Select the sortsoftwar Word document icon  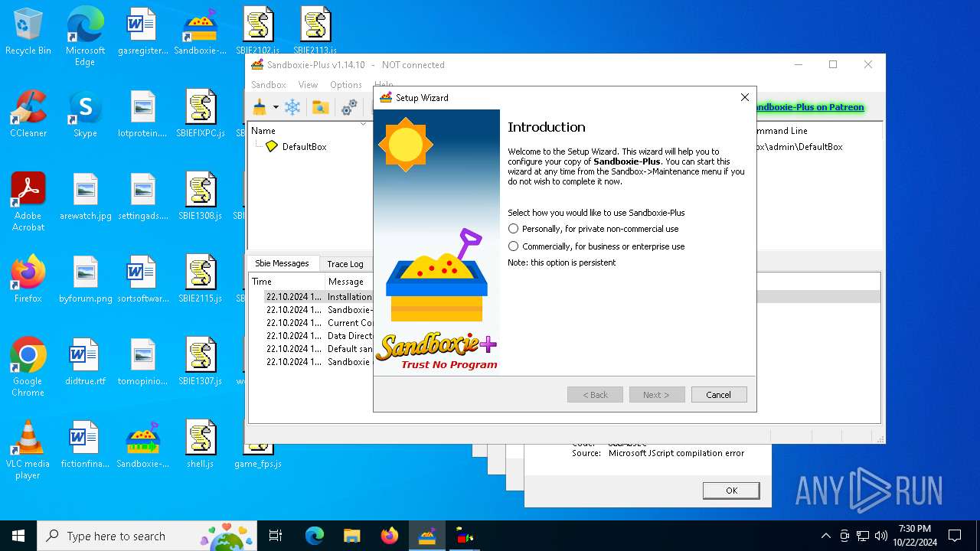tap(143, 279)
